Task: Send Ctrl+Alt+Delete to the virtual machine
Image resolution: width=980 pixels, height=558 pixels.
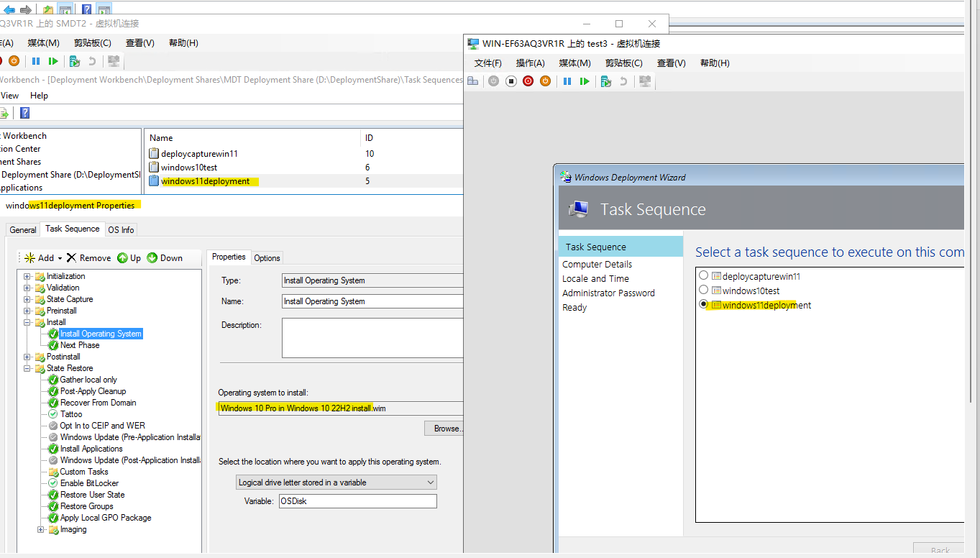Action: pyautogui.click(x=472, y=81)
